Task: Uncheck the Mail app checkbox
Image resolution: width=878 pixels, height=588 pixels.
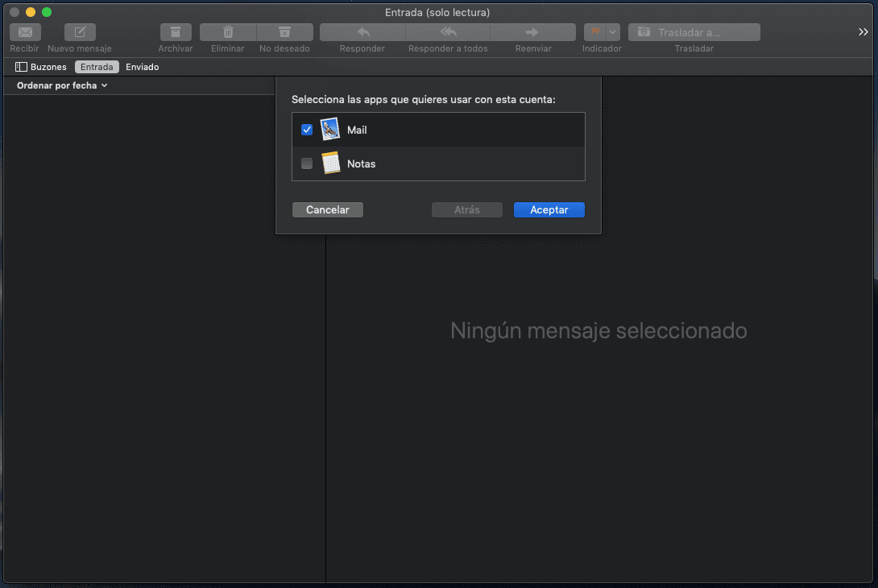Action: [x=307, y=130]
